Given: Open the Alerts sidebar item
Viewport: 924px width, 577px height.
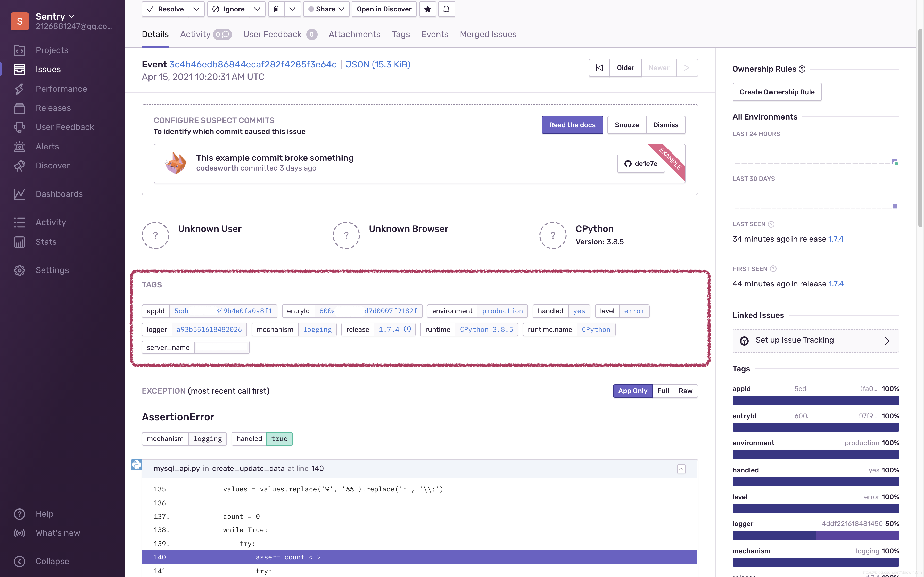Looking at the screenshot, I should [x=47, y=146].
